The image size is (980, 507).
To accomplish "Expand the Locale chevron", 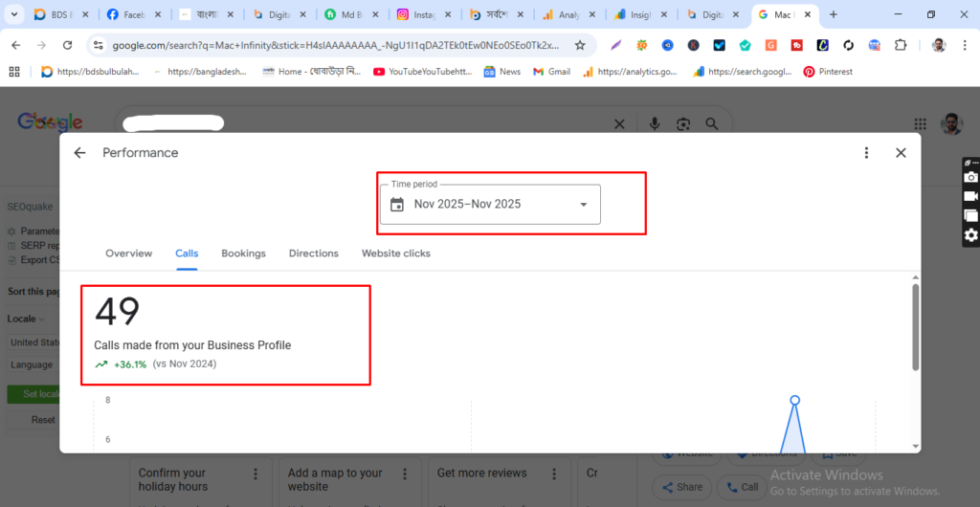I will pyautogui.click(x=42, y=320).
